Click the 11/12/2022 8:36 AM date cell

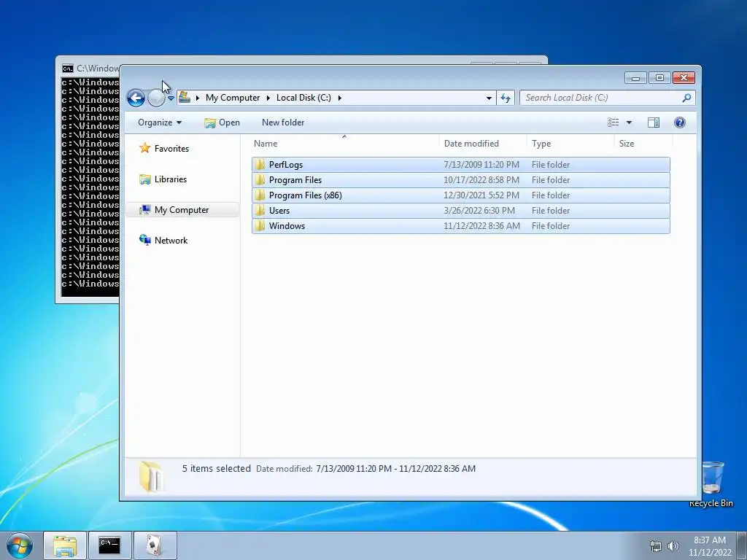481,226
